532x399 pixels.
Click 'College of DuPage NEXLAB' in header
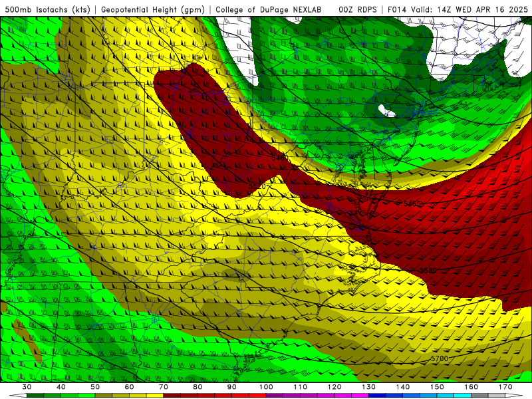268,10
